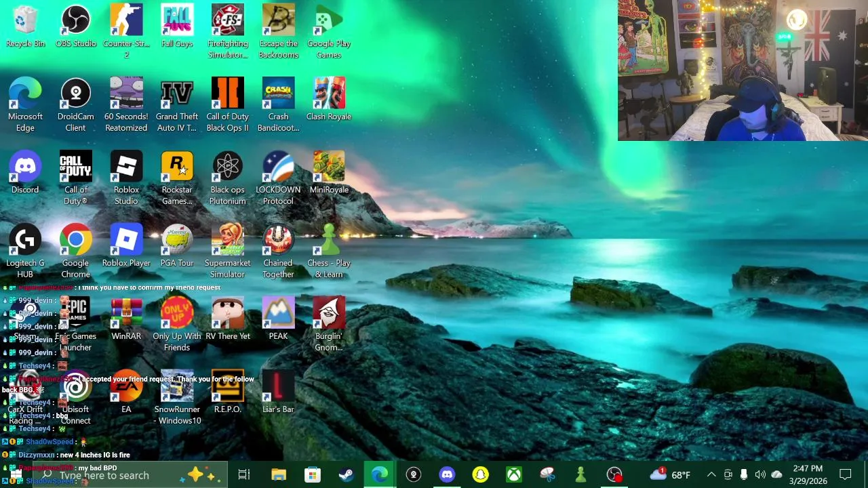Viewport: 868px width, 488px height.
Task: Select the Epic Games Launcher icon
Action: click(x=75, y=325)
